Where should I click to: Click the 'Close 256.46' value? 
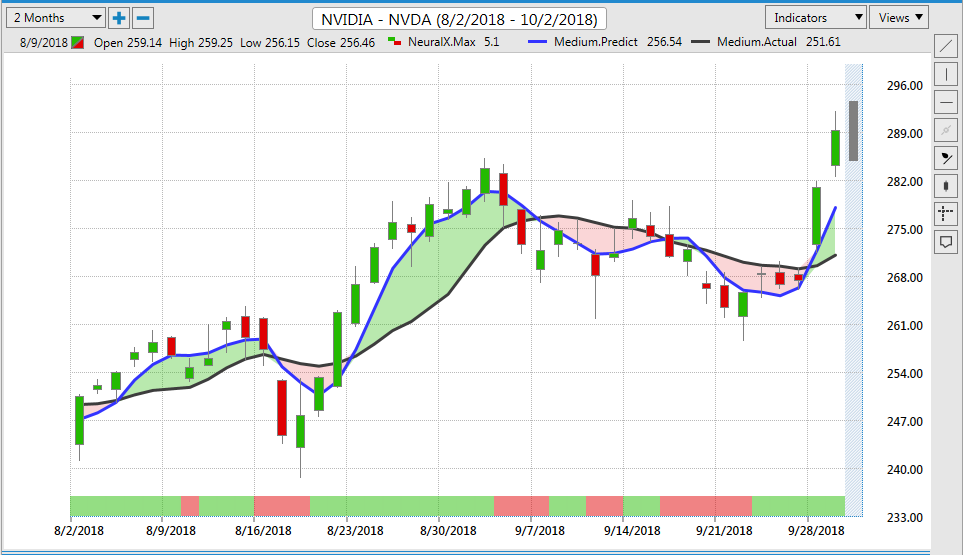tap(341, 43)
